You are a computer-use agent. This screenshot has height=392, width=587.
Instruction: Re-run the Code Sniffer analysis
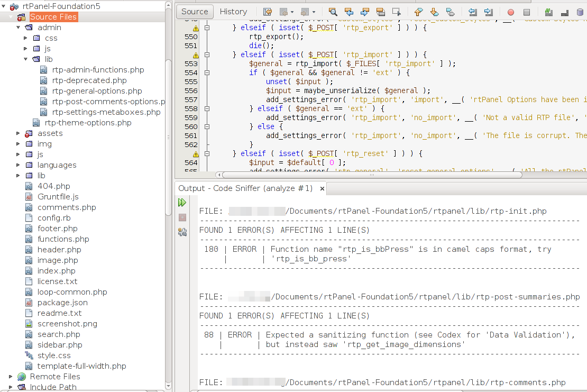(x=182, y=203)
